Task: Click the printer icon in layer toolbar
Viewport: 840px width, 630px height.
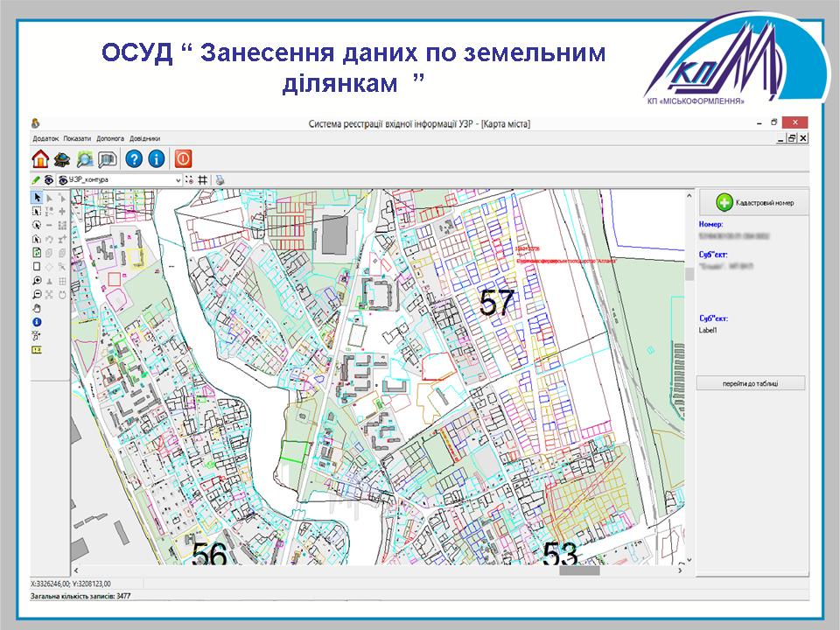Action: click(220, 179)
